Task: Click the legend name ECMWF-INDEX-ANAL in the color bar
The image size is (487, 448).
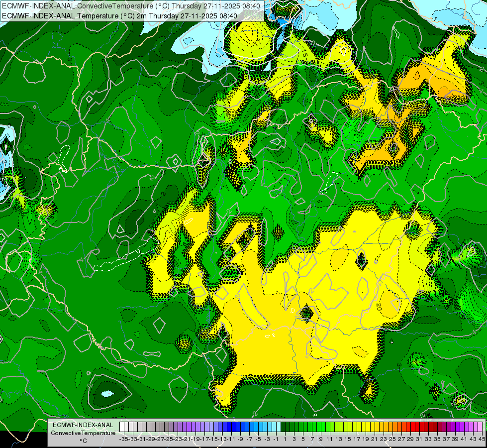Action: click(83, 425)
